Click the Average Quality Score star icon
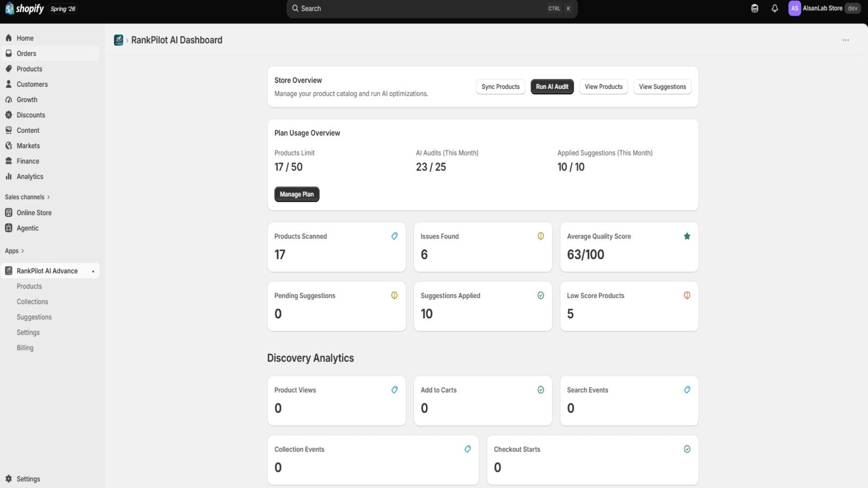This screenshot has height=488, width=868. tap(687, 236)
